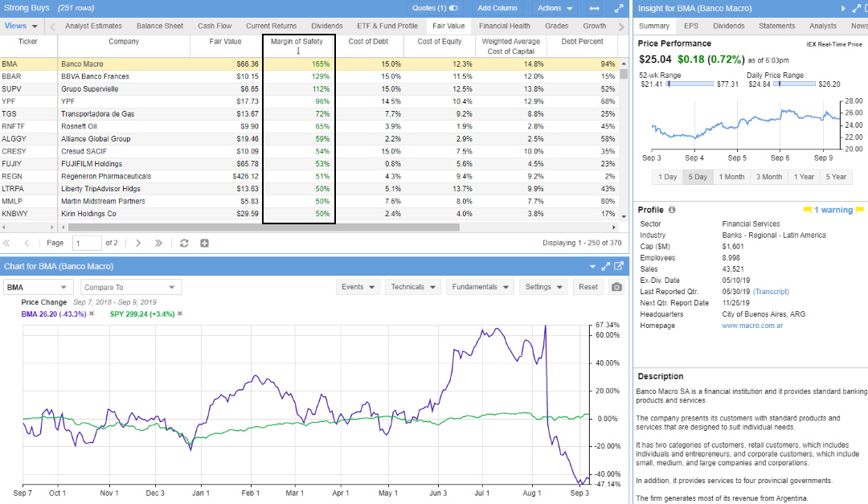Viewport: 868px width, 504px height.
Task: Open the Views dropdown
Action: [20, 25]
